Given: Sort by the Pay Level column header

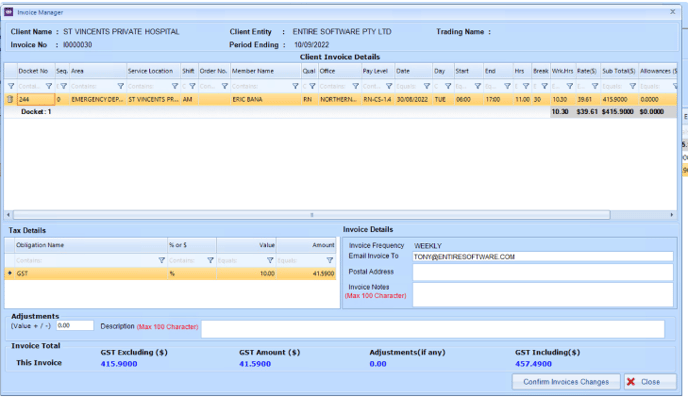Looking at the screenshot, I should point(377,71).
